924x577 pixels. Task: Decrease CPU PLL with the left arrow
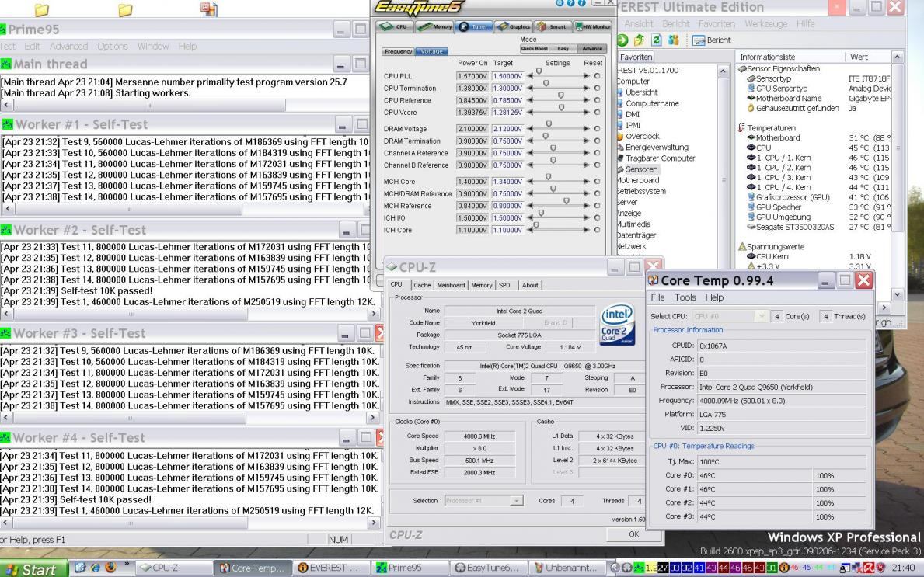pyautogui.click(x=530, y=76)
